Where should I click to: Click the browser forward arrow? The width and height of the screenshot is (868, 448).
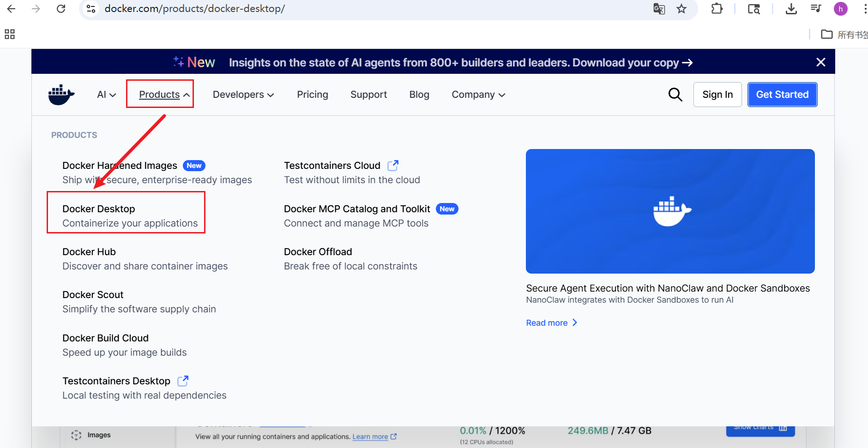point(36,9)
